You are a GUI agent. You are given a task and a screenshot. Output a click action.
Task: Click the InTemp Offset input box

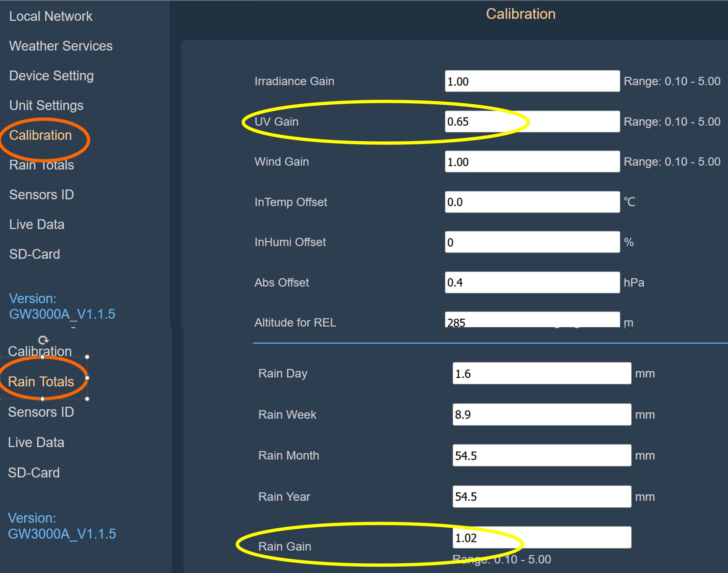point(532,202)
